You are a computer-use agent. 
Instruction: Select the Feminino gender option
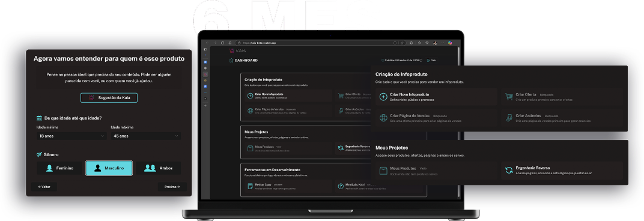[x=60, y=168]
